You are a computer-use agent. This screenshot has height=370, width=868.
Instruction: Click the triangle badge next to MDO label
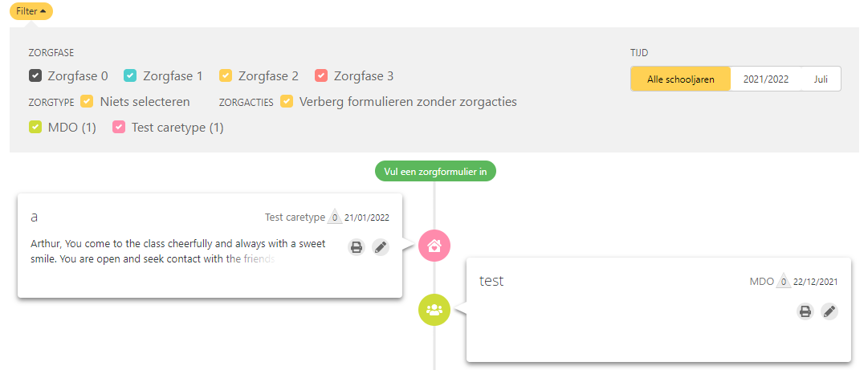click(784, 282)
